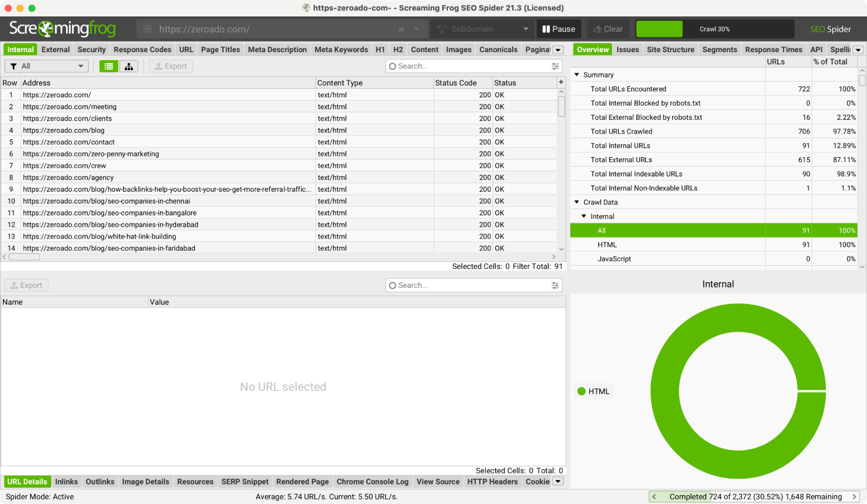The image size is (867, 504).
Task: Sort by Content Type column header
Action: pos(375,82)
